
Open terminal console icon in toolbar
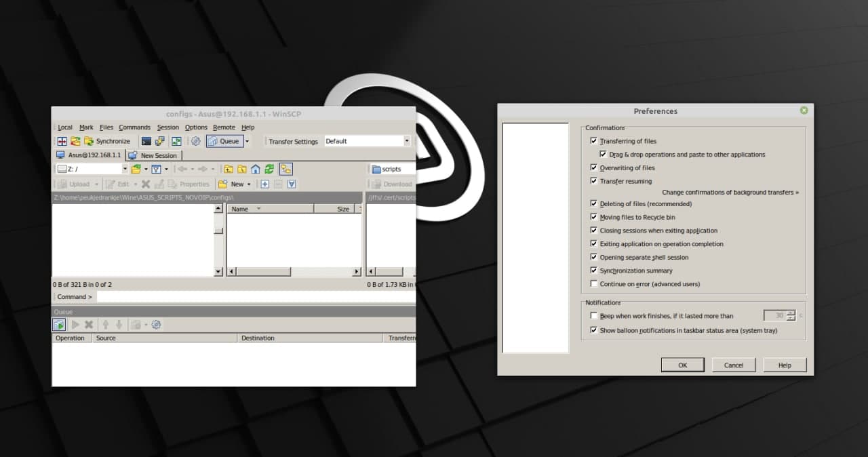tap(146, 141)
